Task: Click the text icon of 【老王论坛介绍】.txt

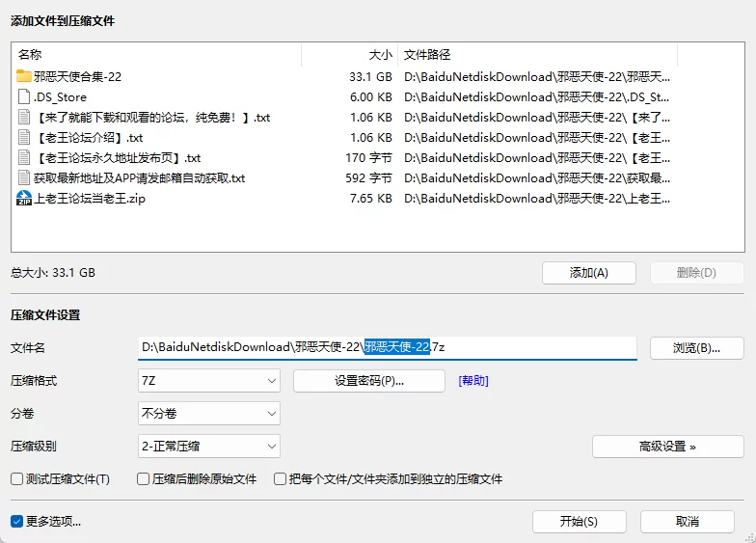Action: pyautogui.click(x=23, y=137)
